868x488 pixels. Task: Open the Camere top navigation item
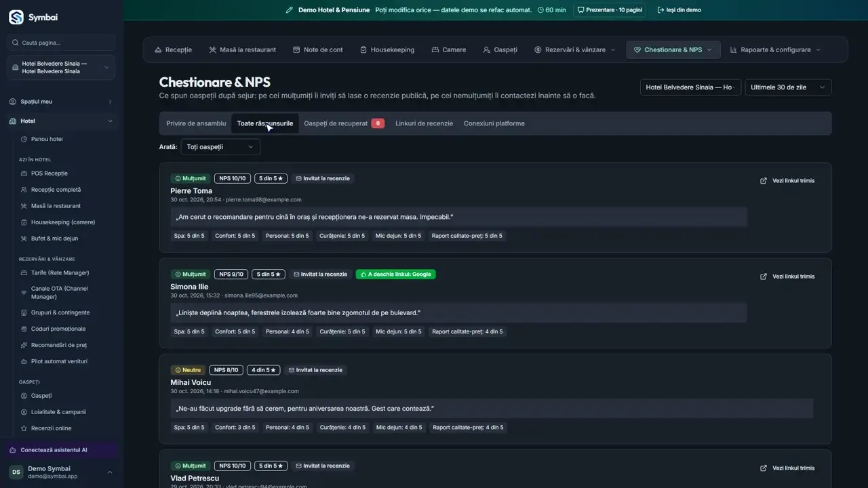pyautogui.click(x=448, y=49)
